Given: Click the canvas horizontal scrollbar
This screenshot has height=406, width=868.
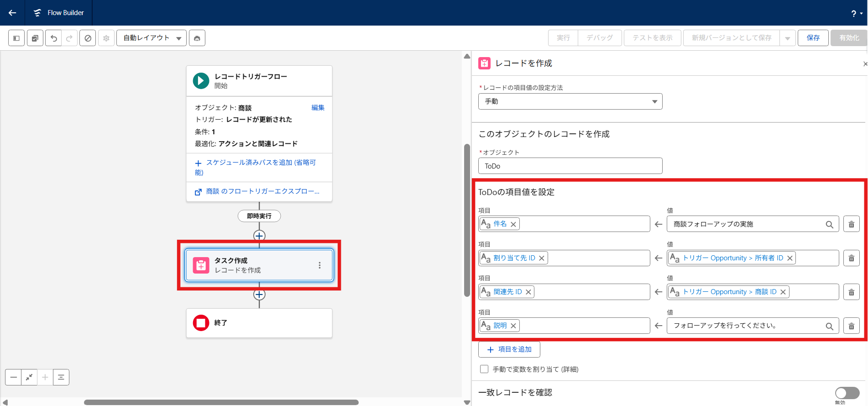Looking at the screenshot, I should pyautogui.click(x=221, y=402).
